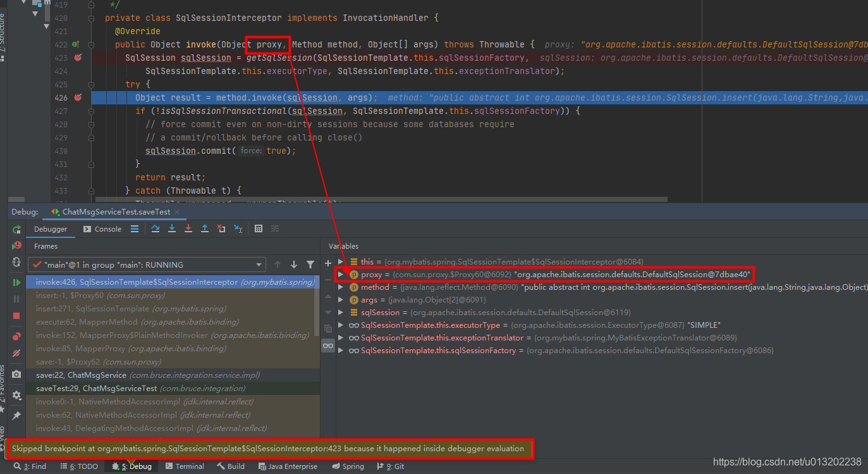Select frame 'insert:271, SqlSessionTemplate'
The image size is (868, 474).
(170, 309)
